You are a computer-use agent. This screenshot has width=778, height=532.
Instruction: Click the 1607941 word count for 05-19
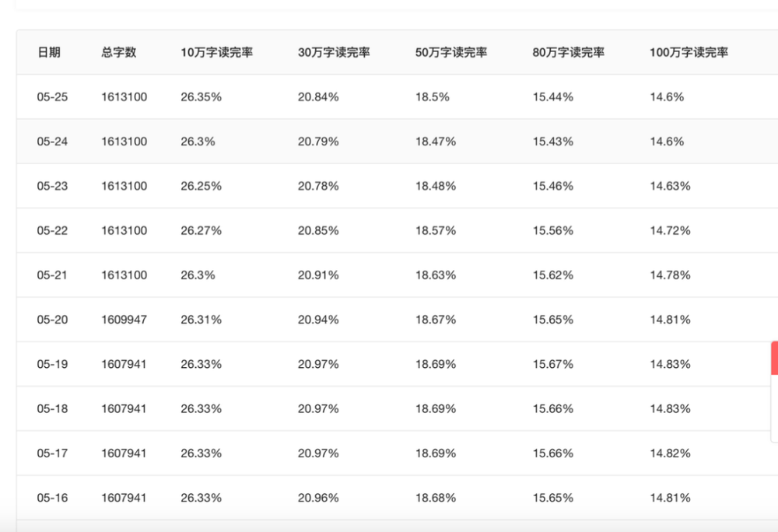pyautogui.click(x=124, y=364)
